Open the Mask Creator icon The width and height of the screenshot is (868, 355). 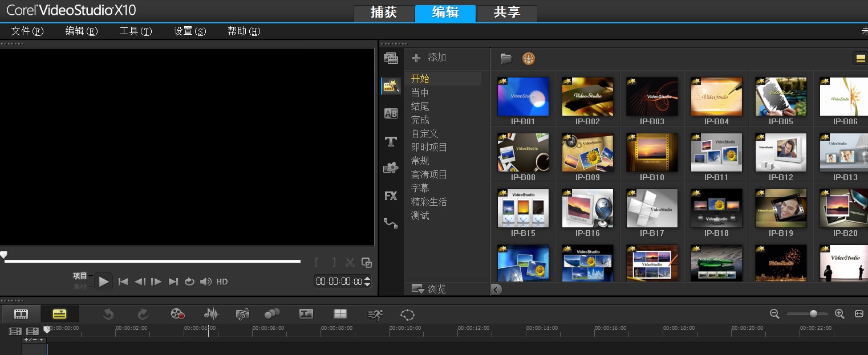[x=407, y=314]
